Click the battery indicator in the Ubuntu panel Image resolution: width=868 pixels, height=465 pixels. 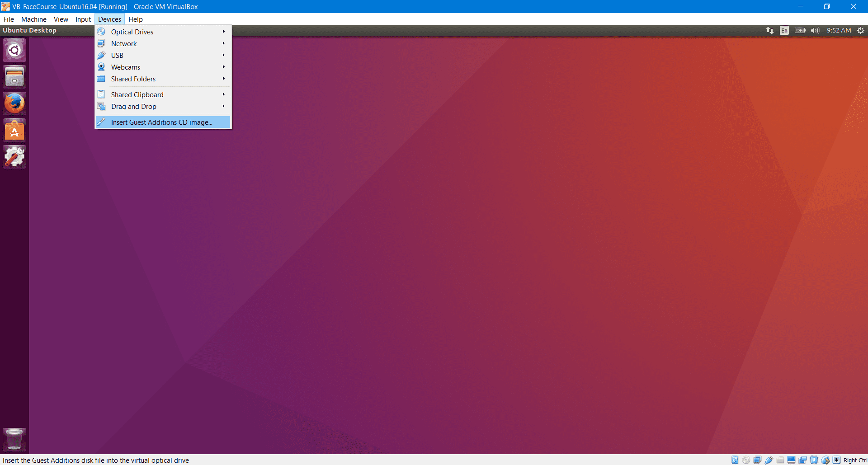pos(800,30)
